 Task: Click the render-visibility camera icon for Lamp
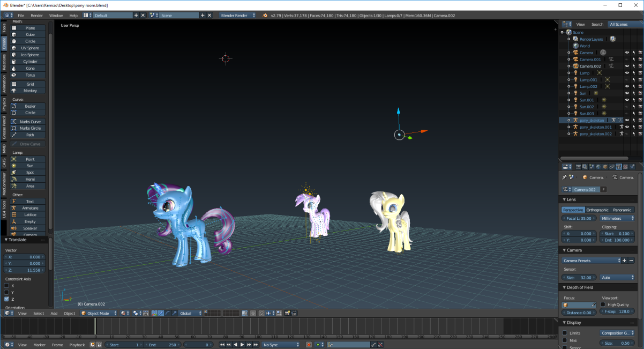pyautogui.click(x=639, y=73)
